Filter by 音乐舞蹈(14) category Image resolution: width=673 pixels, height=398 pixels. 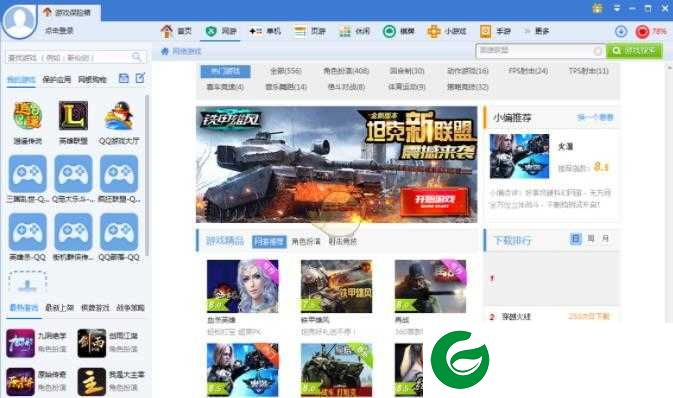[286, 87]
